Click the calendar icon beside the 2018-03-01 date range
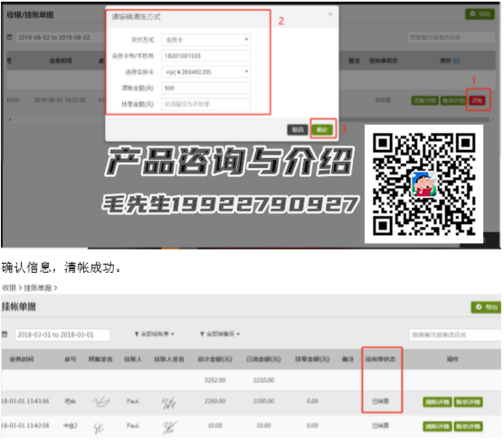The width and height of the screenshot is (504, 442). (x=5, y=334)
